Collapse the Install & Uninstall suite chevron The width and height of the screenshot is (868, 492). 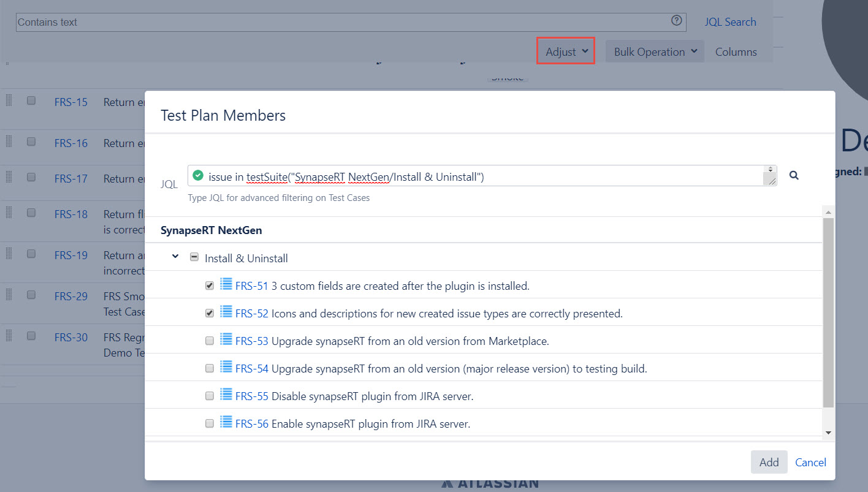point(175,257)
